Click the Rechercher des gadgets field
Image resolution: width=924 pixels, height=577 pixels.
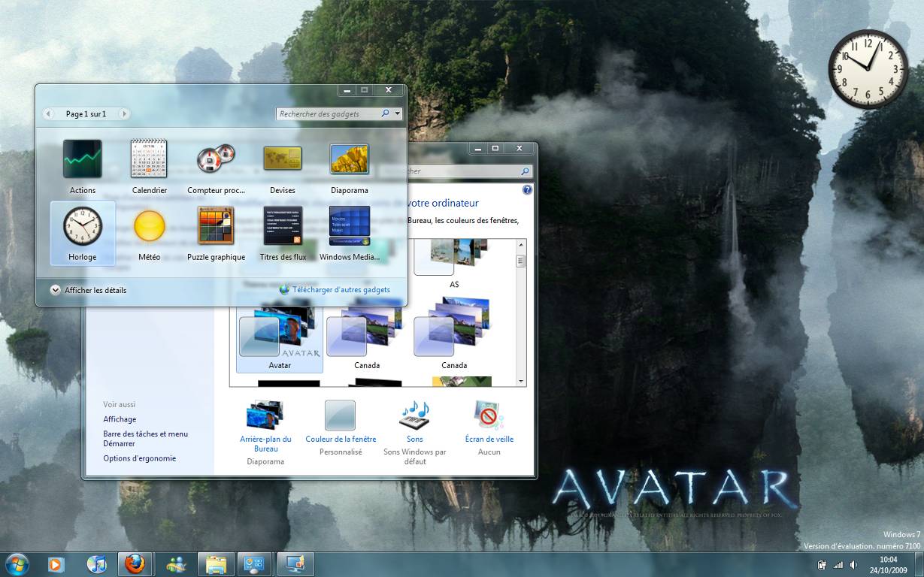328,114
